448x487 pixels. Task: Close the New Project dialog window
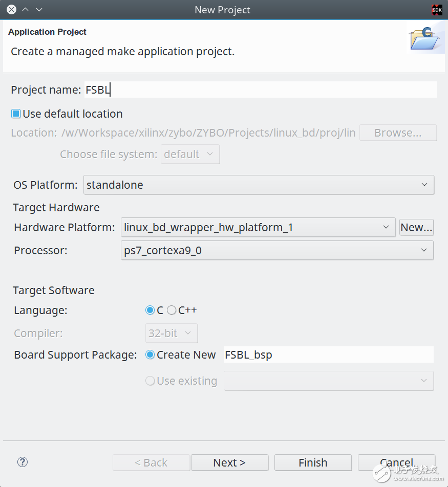coord(11,10)
